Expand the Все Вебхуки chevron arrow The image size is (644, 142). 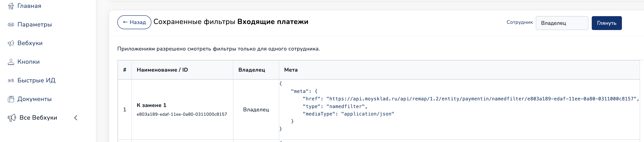point(76,118)
